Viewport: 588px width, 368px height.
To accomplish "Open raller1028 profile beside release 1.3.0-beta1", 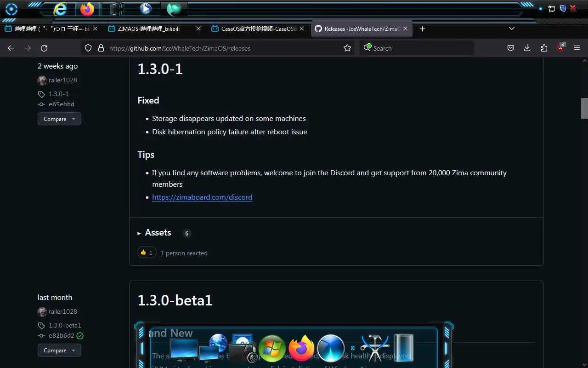I will (62, 311).
